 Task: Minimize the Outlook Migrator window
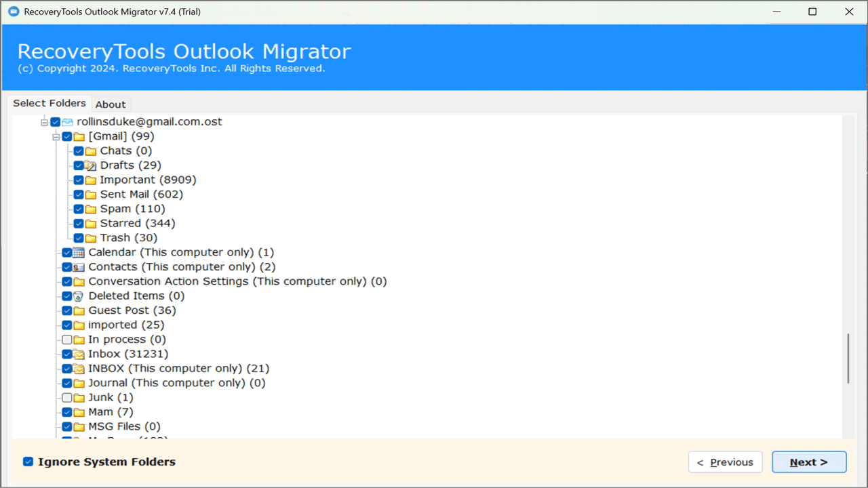(x=776, y=12)
